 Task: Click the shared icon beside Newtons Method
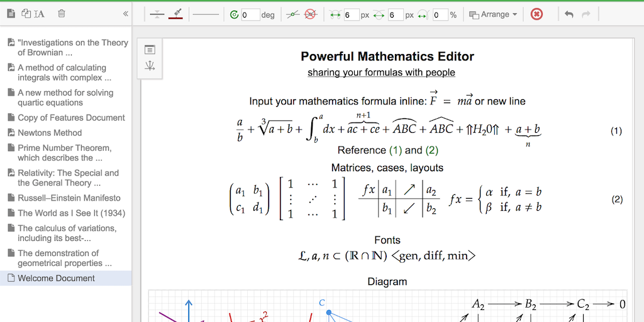click(11, 133)
